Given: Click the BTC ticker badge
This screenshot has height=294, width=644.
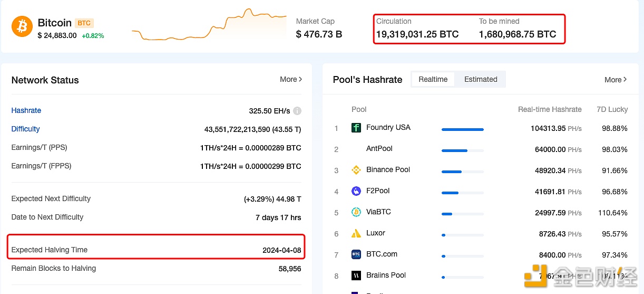Looking at the screenshot, I should tap(84, 23).
